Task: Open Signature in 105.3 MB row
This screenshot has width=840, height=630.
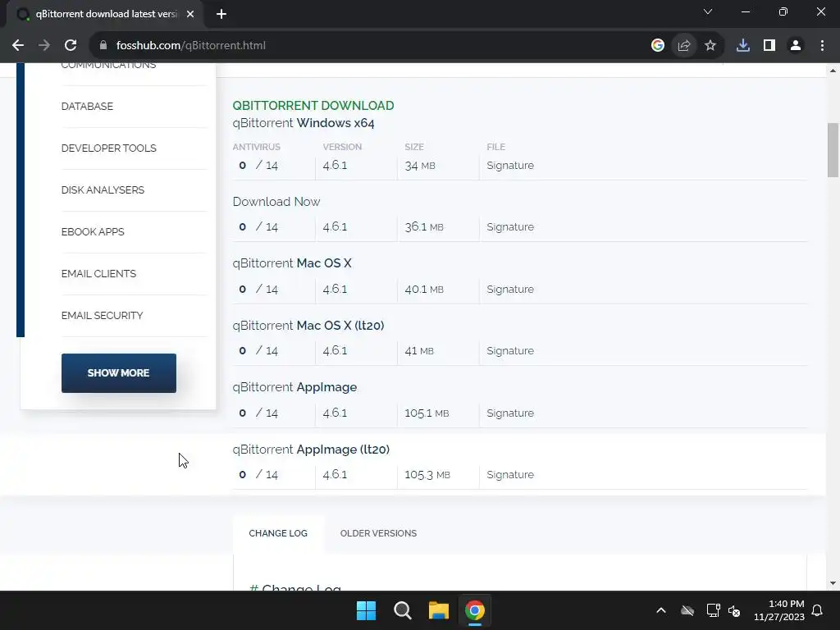Action: 510,475
